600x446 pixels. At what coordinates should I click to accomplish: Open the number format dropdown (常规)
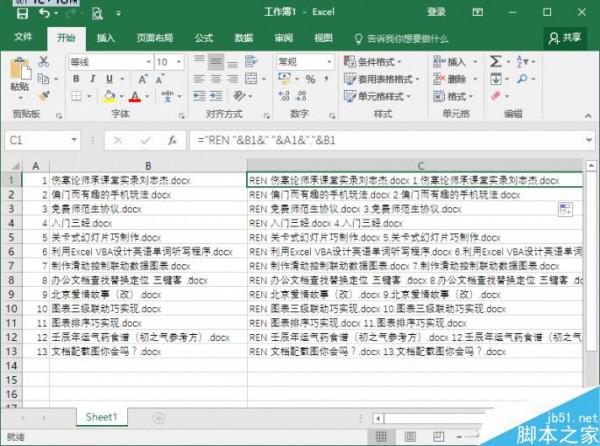(x=327, y=62)
